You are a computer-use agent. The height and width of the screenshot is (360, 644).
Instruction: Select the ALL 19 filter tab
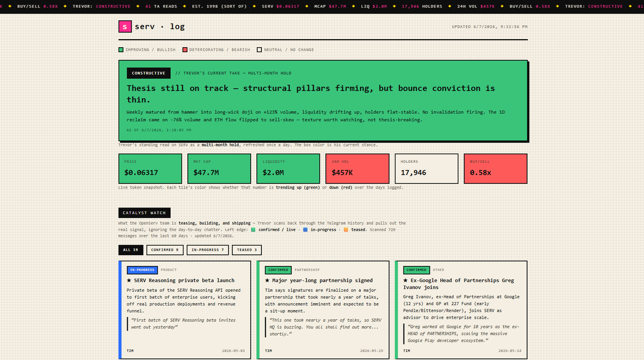[x=130, y=250]
